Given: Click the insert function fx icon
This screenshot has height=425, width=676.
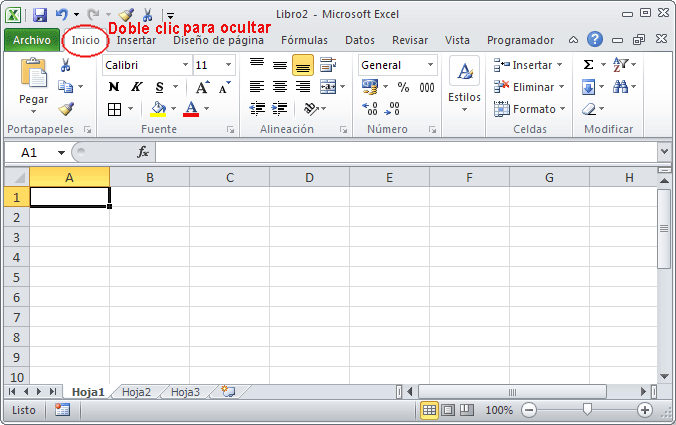Looking at the screenshot, I should pyautogui.click(x=143, y=152).
